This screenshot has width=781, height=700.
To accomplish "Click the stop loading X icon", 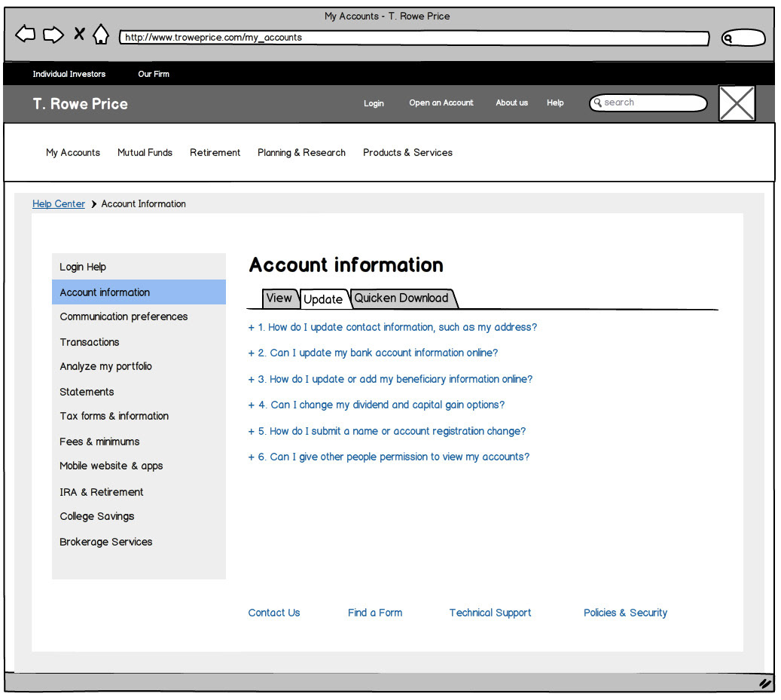I will (79, 34).
